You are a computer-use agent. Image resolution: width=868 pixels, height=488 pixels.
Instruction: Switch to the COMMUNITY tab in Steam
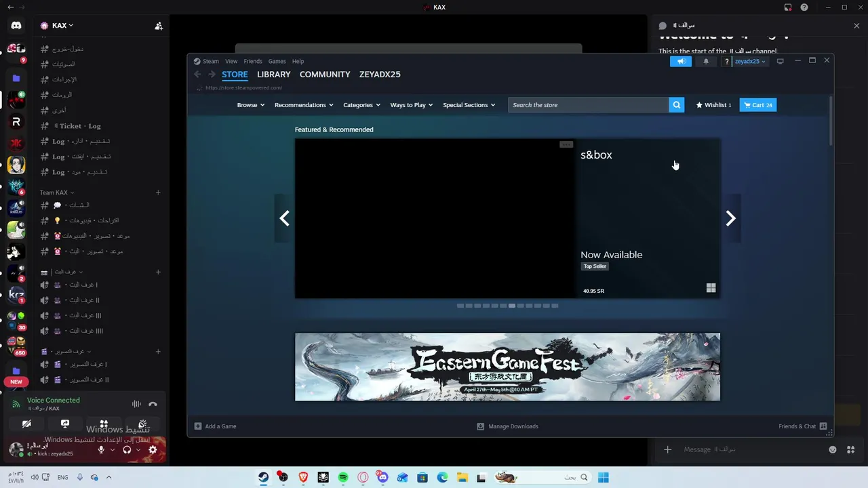[x=325, y=75]
